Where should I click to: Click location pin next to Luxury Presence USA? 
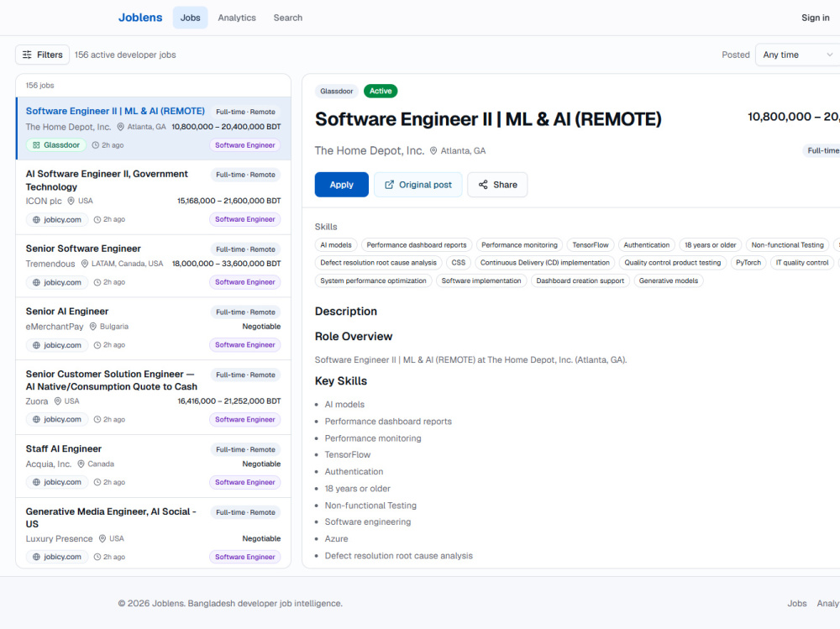102,538
